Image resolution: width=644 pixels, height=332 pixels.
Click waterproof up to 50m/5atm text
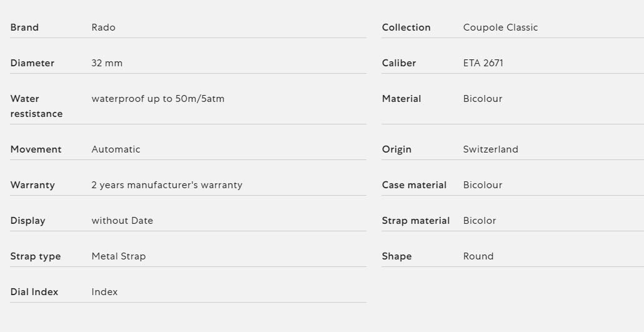coord(157,99)
